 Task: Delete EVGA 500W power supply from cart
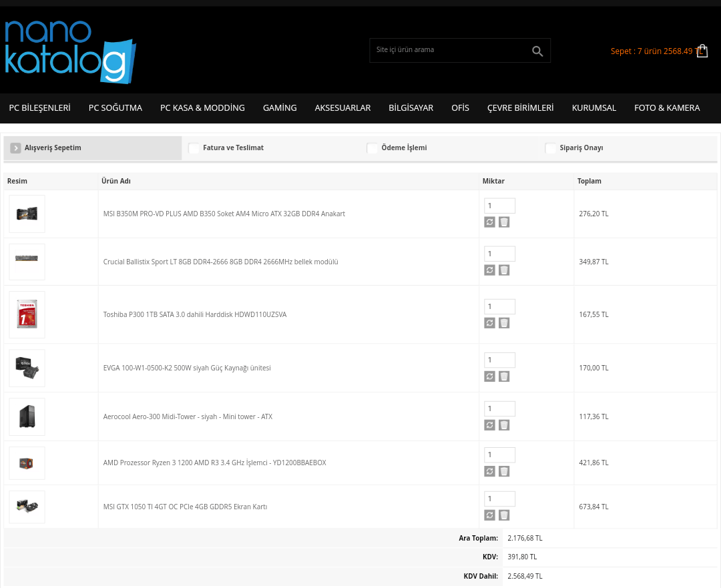coord(504,376)
